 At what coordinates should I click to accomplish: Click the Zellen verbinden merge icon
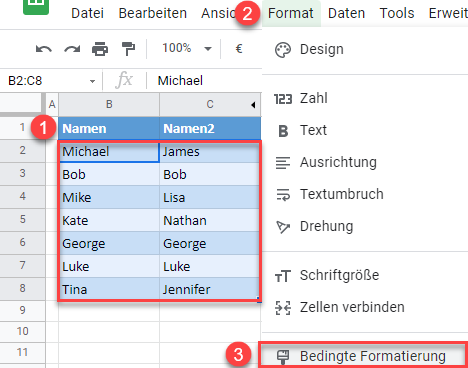(283, 308)
